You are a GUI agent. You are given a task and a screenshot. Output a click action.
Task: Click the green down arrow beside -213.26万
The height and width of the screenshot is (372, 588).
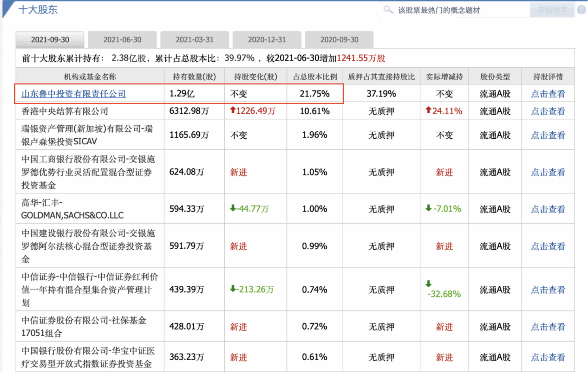232,289
